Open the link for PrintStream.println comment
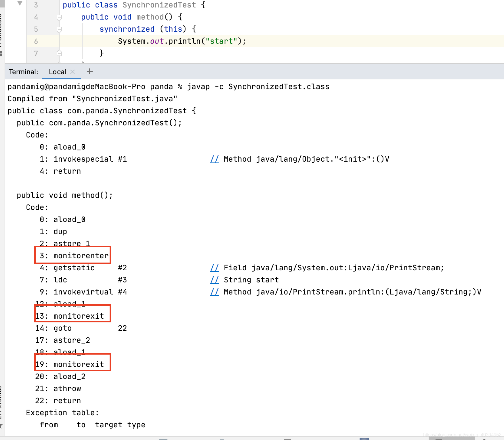 click(214, 292)
